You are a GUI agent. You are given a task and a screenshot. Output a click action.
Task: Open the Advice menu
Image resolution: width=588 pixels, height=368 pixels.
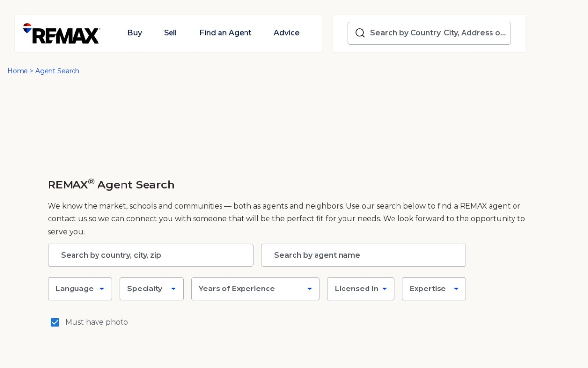[287, 33]
